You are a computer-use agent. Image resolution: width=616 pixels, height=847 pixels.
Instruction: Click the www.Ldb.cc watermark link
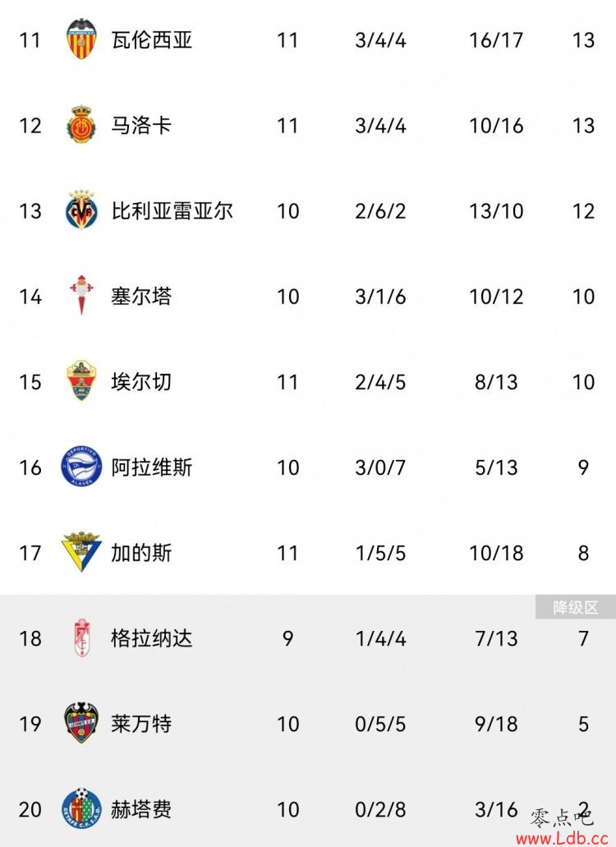[562, 838]
